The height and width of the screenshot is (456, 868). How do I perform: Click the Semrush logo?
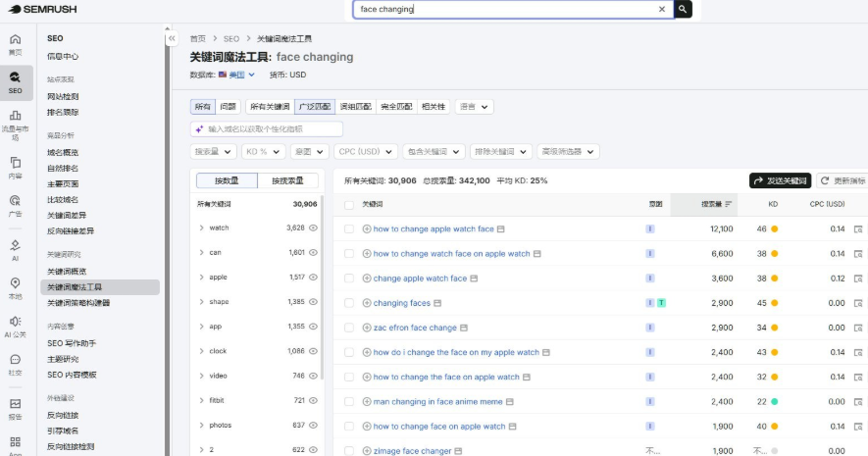pyautogui.click(x=42, y=9)
